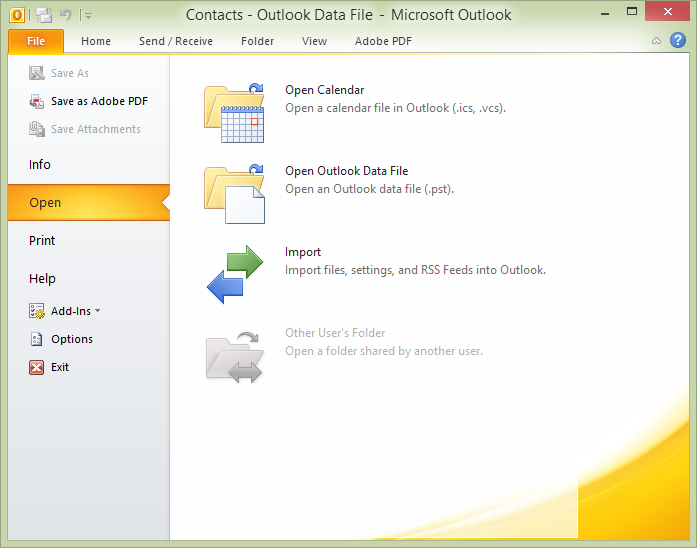Viewport: 697px width, 548px height.
Task: Click the Save As icon in sidebar
Action: 37,73
